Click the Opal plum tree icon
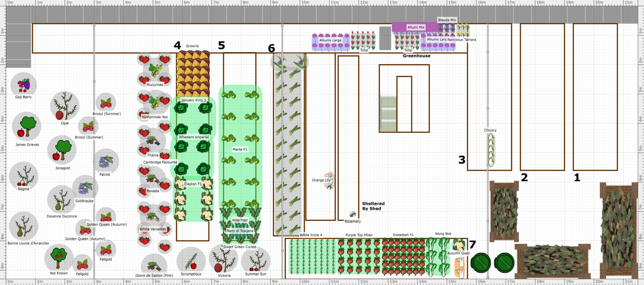This screenshot has height=285, width=644. coord(65,106)
